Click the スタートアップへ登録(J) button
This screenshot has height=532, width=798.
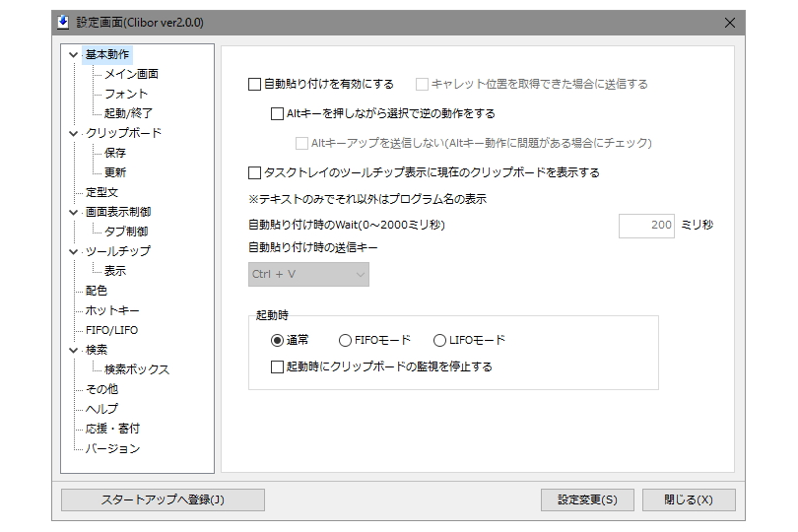pyautogui.click(x=163, y=499)
